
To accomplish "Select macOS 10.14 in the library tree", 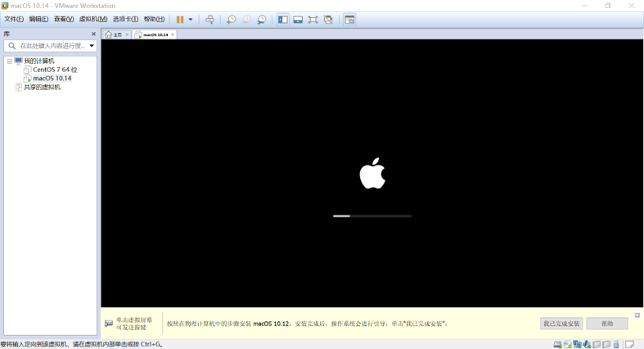I will 52,78.
